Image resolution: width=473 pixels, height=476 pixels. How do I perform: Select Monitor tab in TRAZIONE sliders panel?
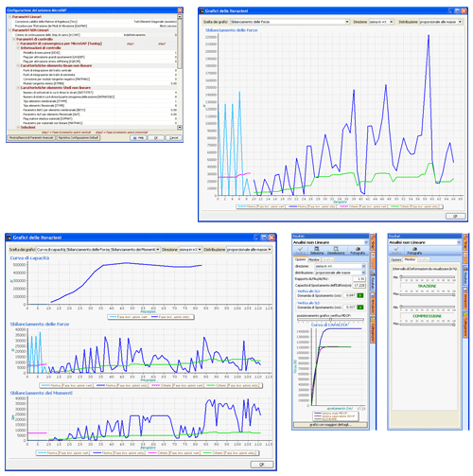pos(410,259)
